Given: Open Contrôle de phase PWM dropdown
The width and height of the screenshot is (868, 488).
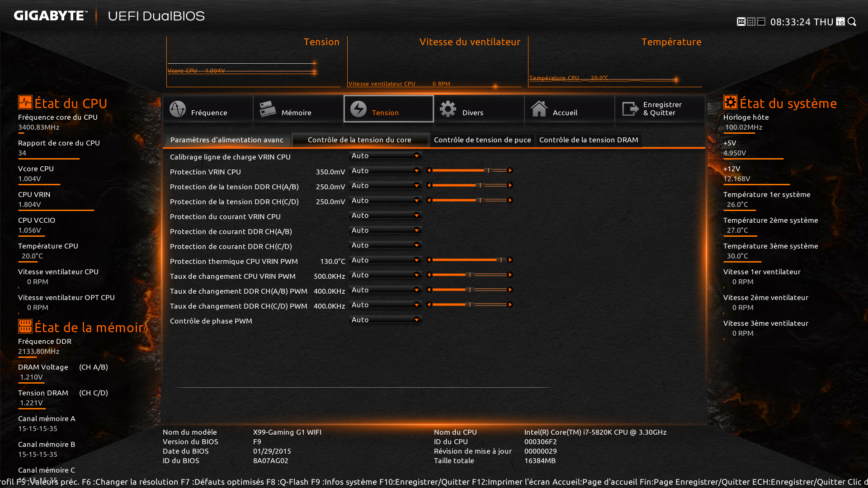Looking at the screenshot, I should [x=386, y=319].
